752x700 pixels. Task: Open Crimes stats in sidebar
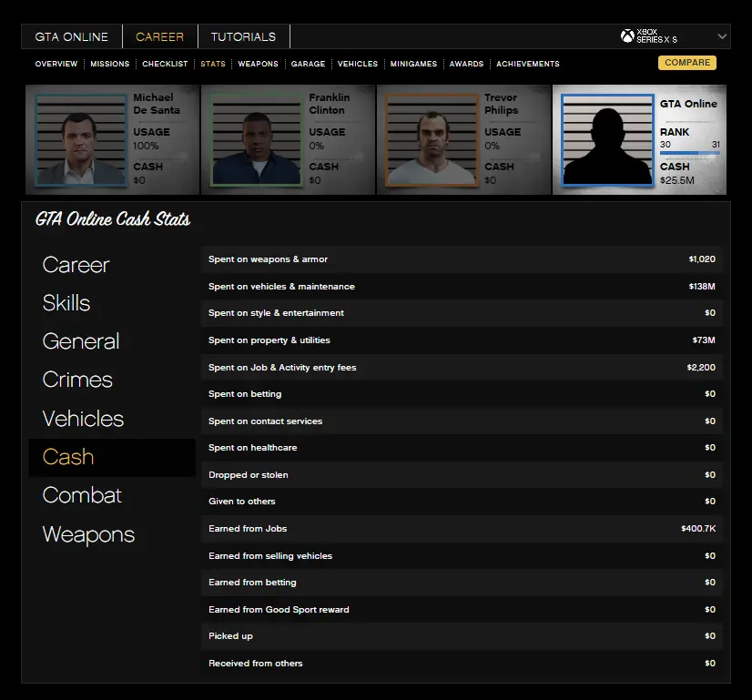[77, 380]
